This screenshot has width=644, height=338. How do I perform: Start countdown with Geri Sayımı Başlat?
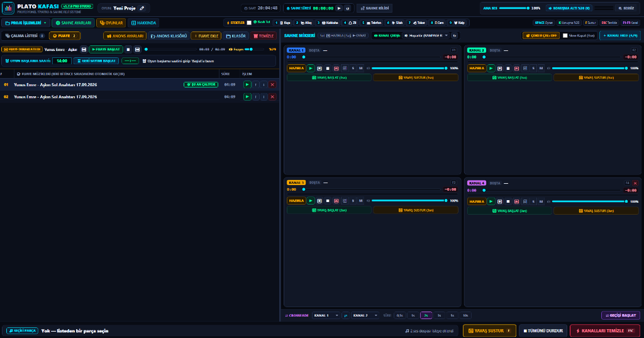[96, 61]
